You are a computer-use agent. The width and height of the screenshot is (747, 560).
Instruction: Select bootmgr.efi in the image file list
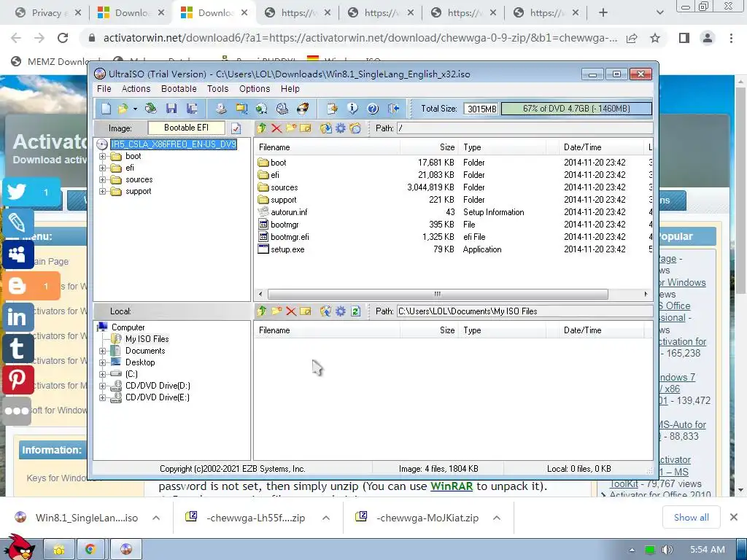pyautogui.click(x=290, y=237)
